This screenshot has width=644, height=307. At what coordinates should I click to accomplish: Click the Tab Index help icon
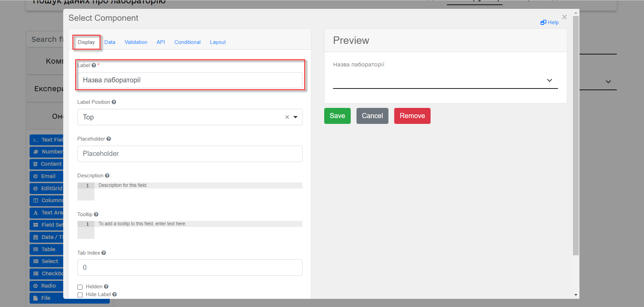(104, 253)
